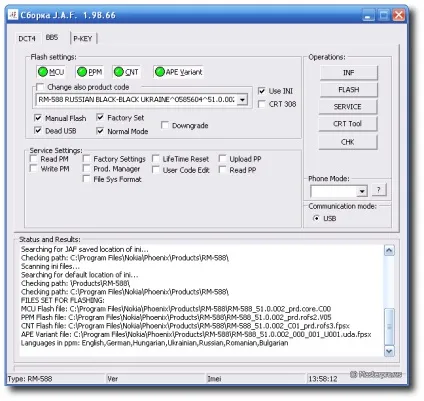Click the green APE Variant indicator
Viewport: 424px width, 401px height.
pyautogui.click(x=160, y=72)
